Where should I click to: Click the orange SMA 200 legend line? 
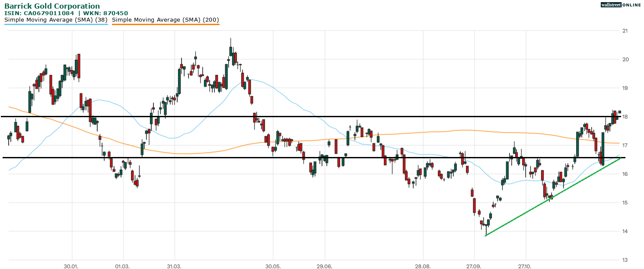pyautogui.click(x=166, y=24)
